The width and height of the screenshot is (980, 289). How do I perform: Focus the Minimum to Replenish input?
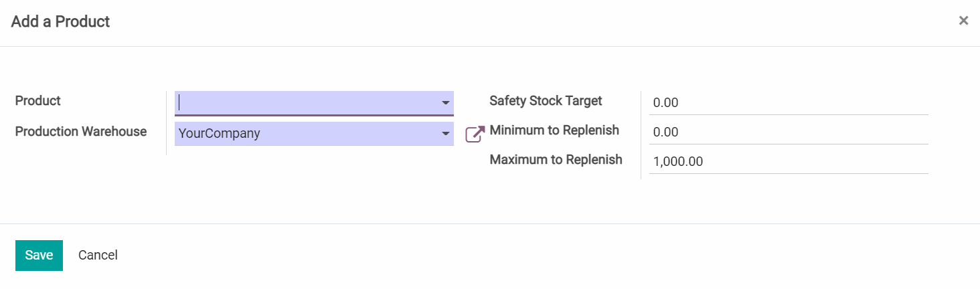click(789, 132)
